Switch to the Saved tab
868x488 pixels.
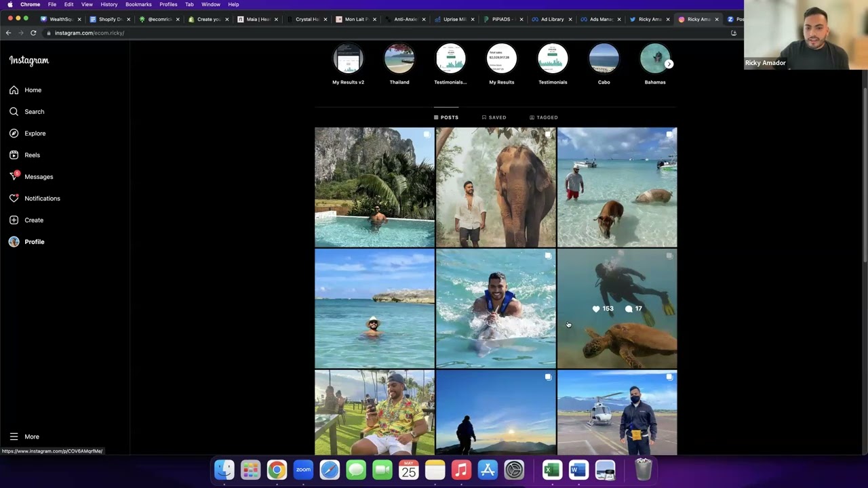pos(494,117)
